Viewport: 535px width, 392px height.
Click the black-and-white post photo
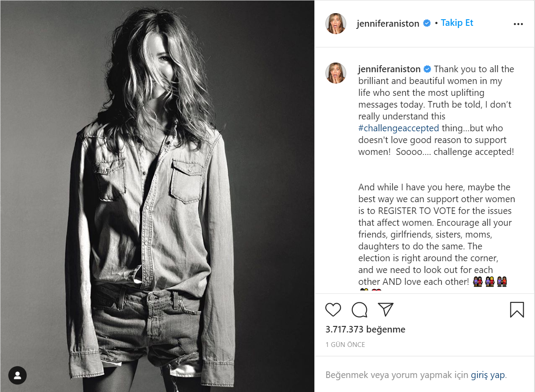[x=157, y=196]
